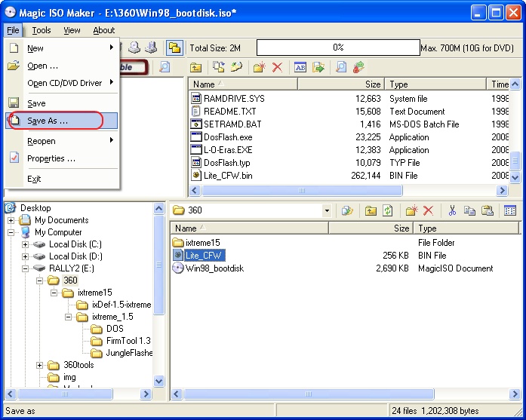Click Properties... in the File menu
Screen dimensions: 526x420
click(x=51, y=158)
